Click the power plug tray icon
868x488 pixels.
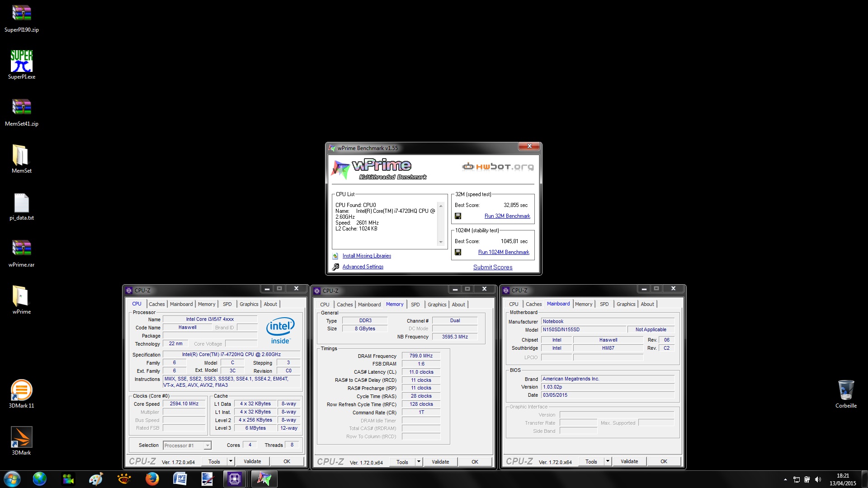pos(807,479)
